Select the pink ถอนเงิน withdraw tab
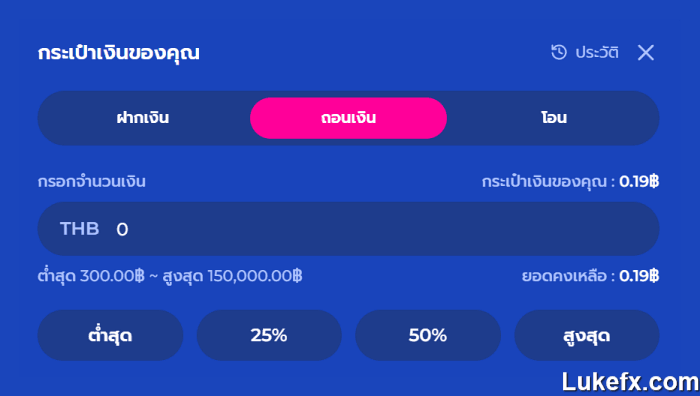 [348, 118]
